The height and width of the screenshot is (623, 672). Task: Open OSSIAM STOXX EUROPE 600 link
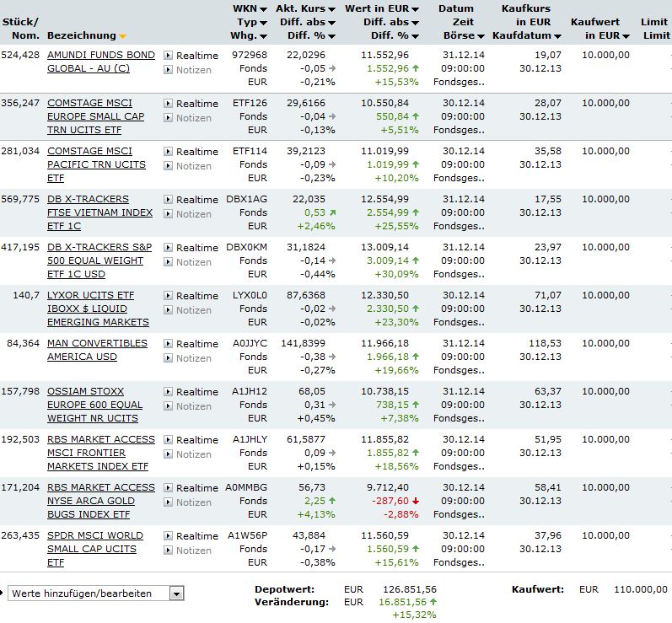click(94, 404)
